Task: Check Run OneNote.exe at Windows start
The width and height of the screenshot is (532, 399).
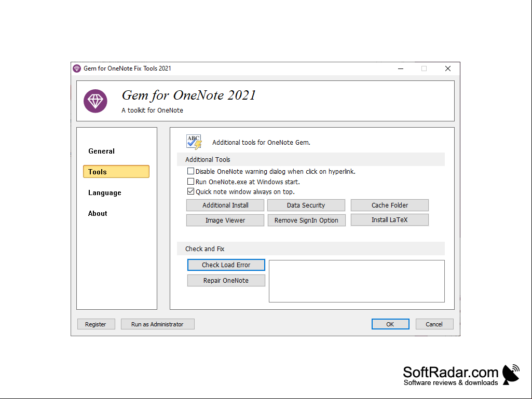Action: point(190,182)
